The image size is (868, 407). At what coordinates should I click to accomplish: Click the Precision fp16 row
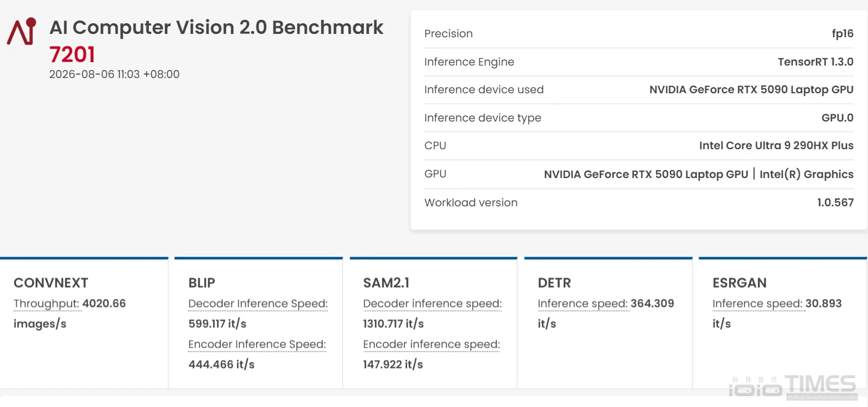[639, 33]
